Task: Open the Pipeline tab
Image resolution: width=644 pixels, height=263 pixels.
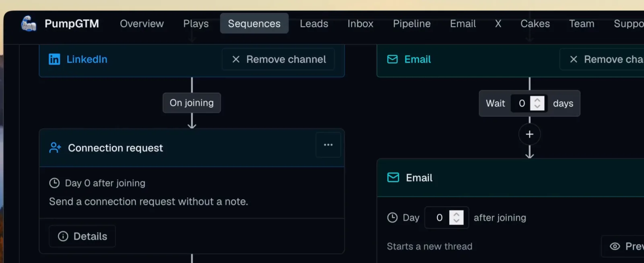Action: click(412, 24)
